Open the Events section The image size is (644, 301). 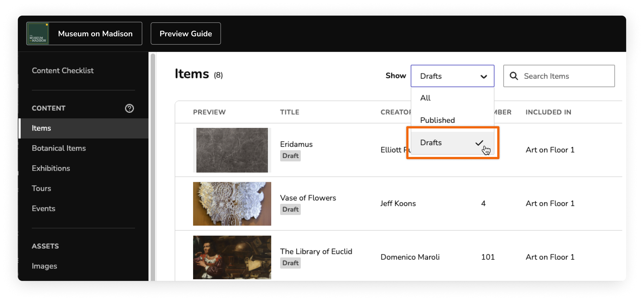click(x=44, y=209)
